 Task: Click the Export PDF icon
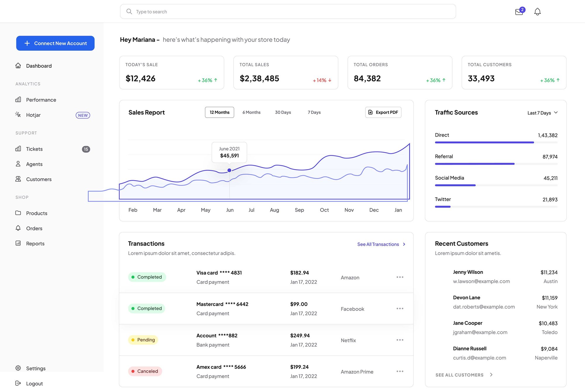pyautogui.click(x=370, y=112)
